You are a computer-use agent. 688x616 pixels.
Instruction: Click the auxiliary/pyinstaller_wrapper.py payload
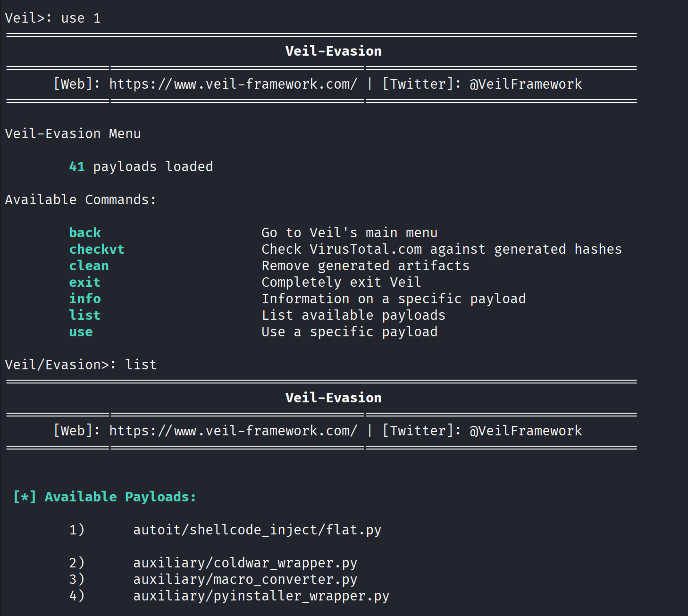point(261,596)
